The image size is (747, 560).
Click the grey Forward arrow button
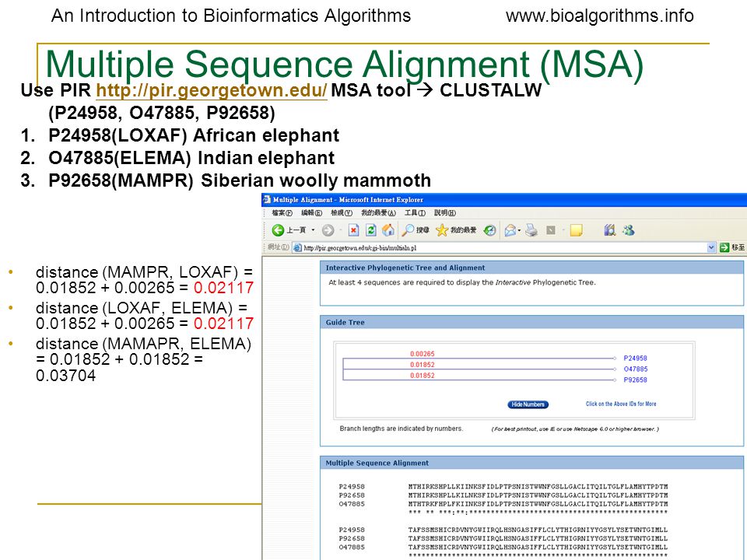click(328, 230)
